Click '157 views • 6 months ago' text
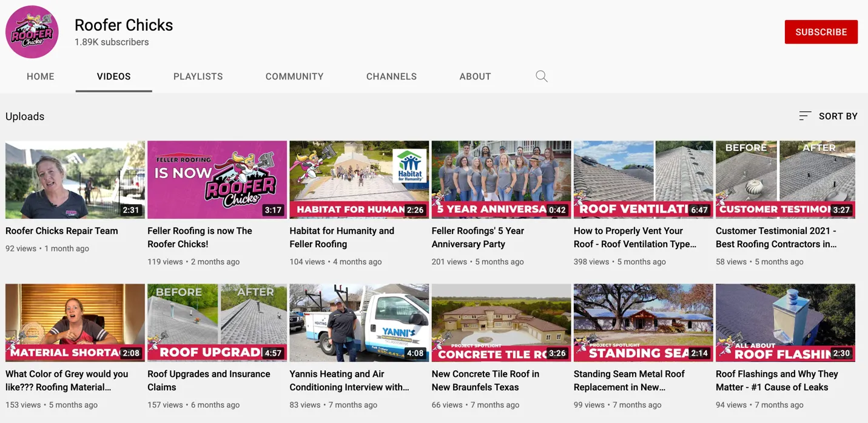The height and width of the screenshot is (423, 868). [x=193, y=405]
